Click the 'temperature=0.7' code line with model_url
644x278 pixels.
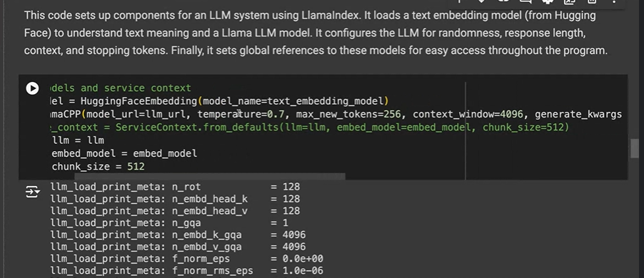(x=336, y=114)
